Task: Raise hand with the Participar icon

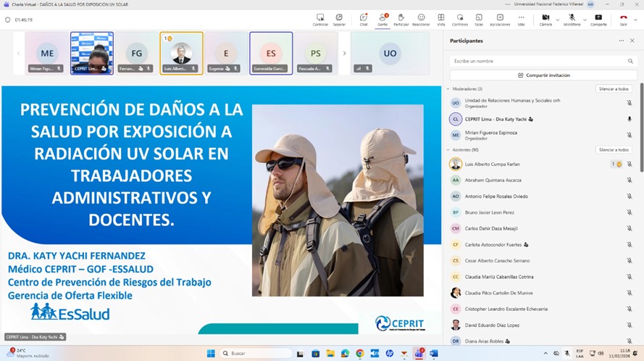Action: 401,20
